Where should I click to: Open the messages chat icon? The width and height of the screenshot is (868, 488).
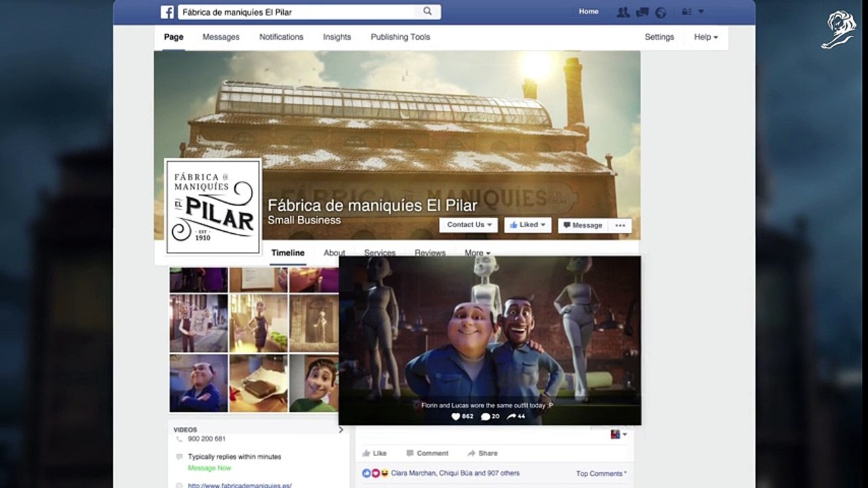pos(642,12)
